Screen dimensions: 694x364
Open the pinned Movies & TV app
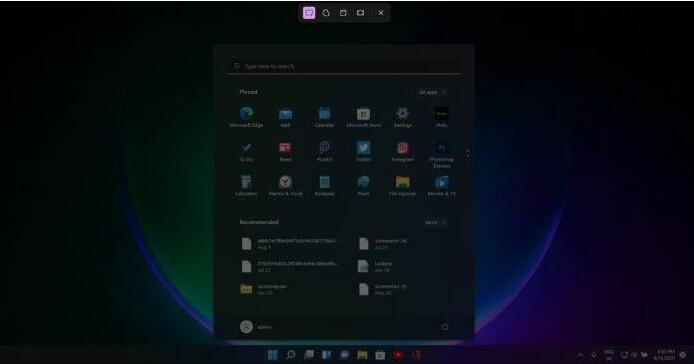(x=442, y=186)
